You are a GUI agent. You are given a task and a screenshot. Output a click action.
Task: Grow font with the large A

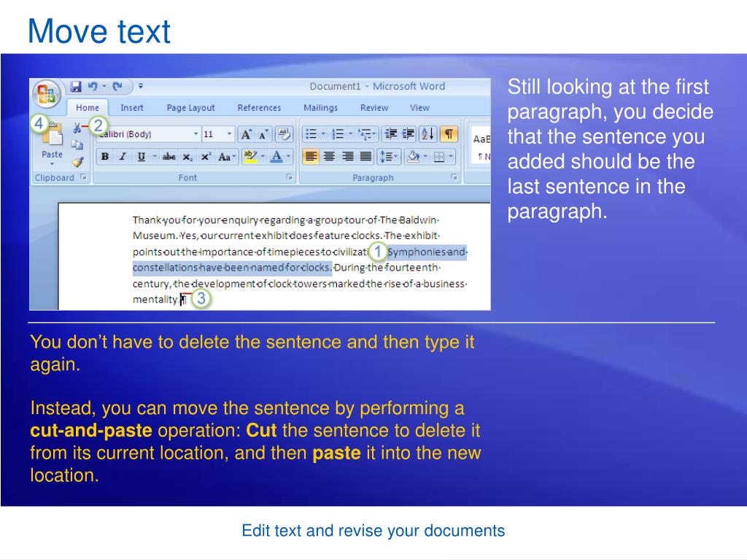246,134
